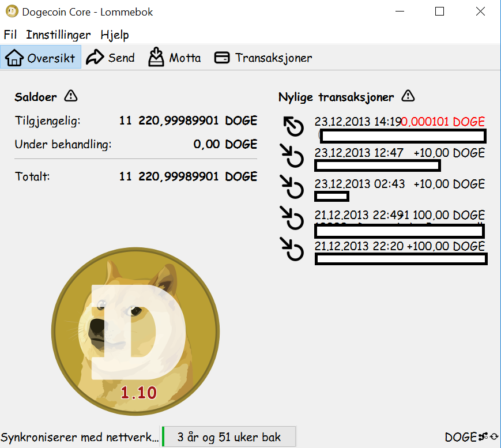Click the Under behandling 0,00 DOGE value
The image size is (501, 448).
click(x=225, y=144)
